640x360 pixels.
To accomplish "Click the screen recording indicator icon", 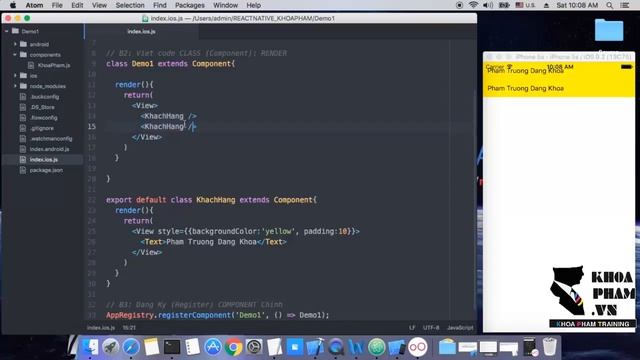I will (x=459, y=5).
